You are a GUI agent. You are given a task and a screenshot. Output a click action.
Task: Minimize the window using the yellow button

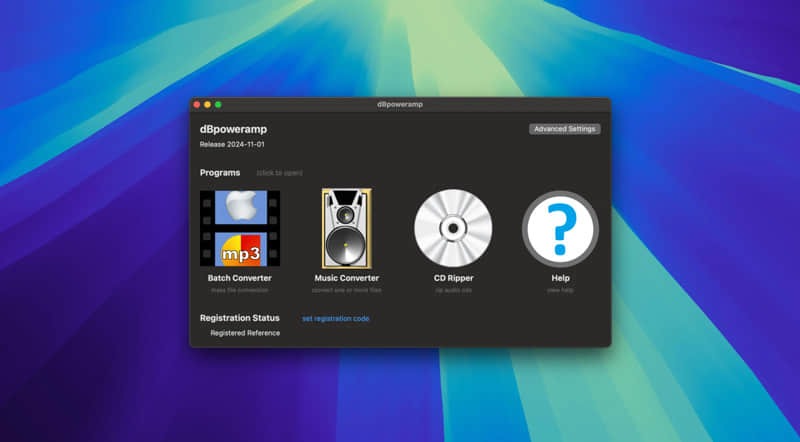(208, 104)
